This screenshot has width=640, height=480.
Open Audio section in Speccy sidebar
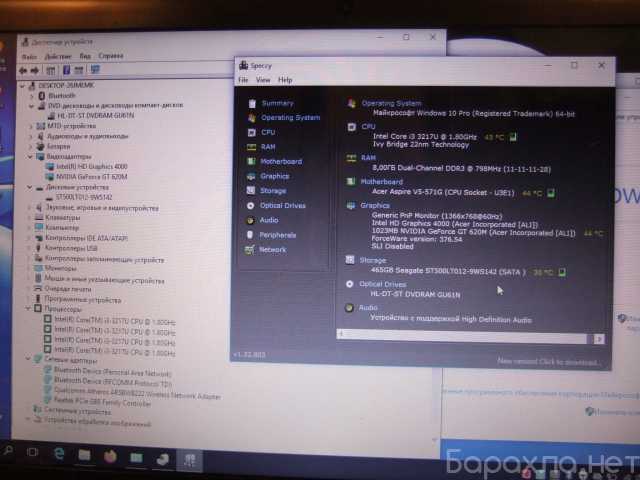pyautogui.click(x=269, y=220)
